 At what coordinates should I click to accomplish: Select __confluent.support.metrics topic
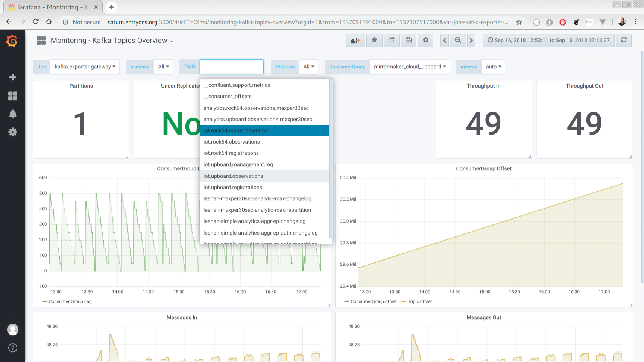coord(264,85)
